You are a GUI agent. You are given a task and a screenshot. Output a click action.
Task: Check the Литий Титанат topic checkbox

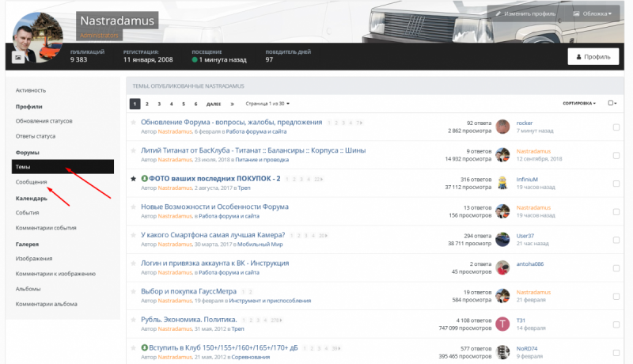(x=616, y=155)
